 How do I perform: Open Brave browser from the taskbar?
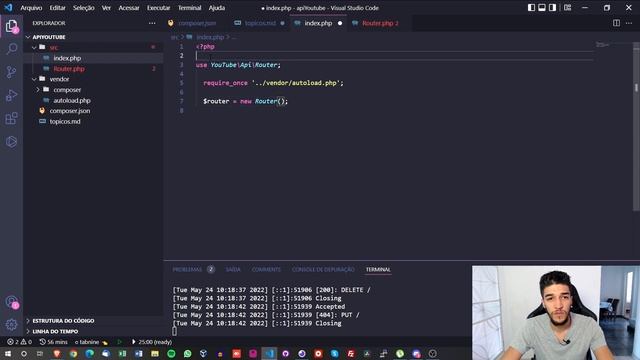tap(57, 353)
